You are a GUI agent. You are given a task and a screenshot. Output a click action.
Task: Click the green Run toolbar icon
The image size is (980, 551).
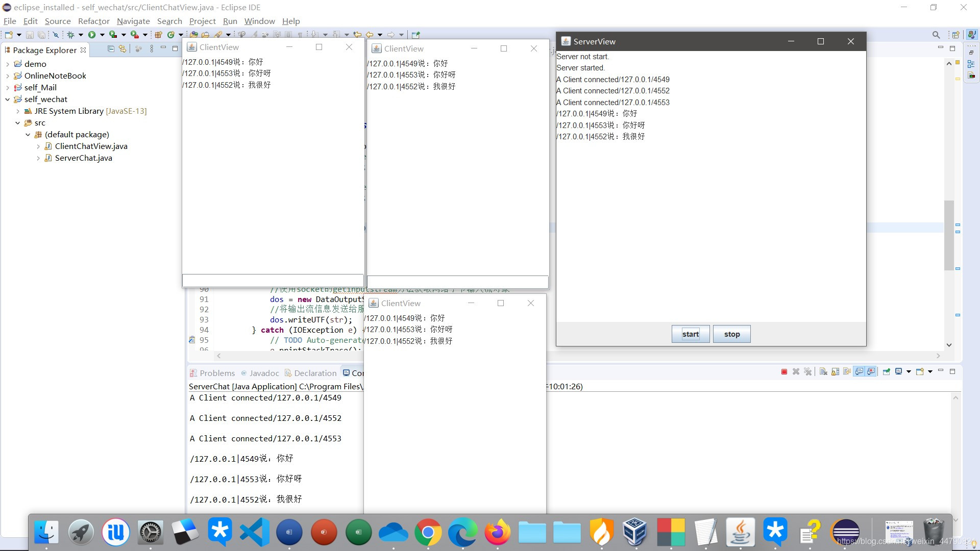coord(92,35)
